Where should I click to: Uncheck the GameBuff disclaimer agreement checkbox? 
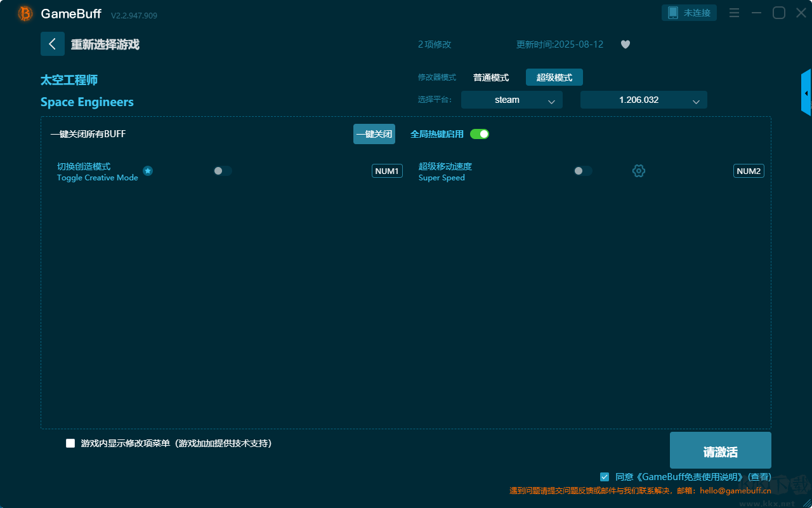(605, 476)
